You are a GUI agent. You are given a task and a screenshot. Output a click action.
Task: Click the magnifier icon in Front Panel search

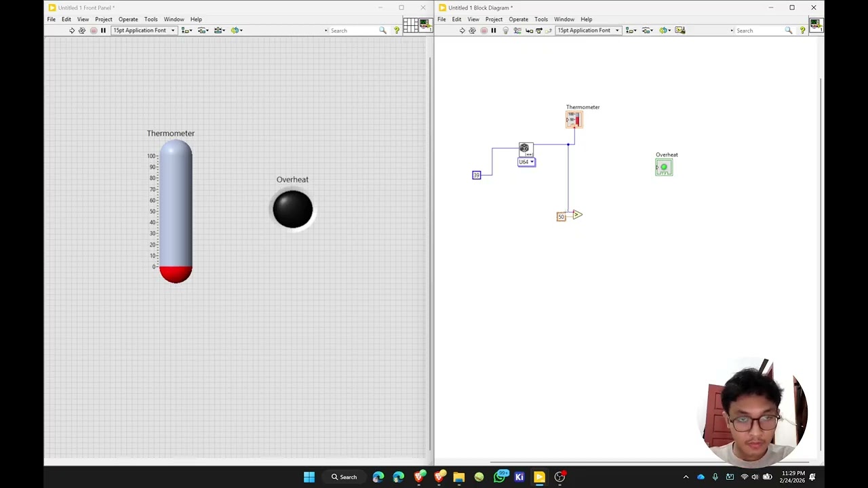coord(382,30)
